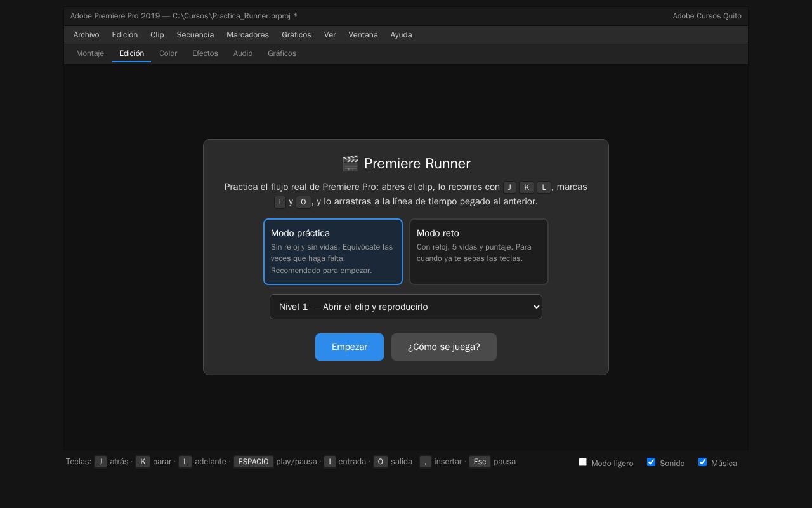
Task: Open the Ventana menu
Action: tap(363, 35)
